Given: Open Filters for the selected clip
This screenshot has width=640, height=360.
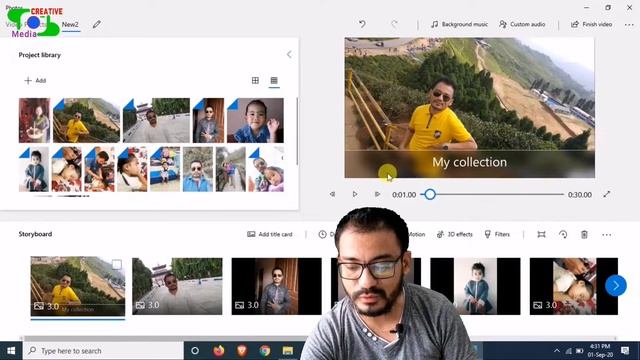Looking at the screenshot, I should 497,234.
